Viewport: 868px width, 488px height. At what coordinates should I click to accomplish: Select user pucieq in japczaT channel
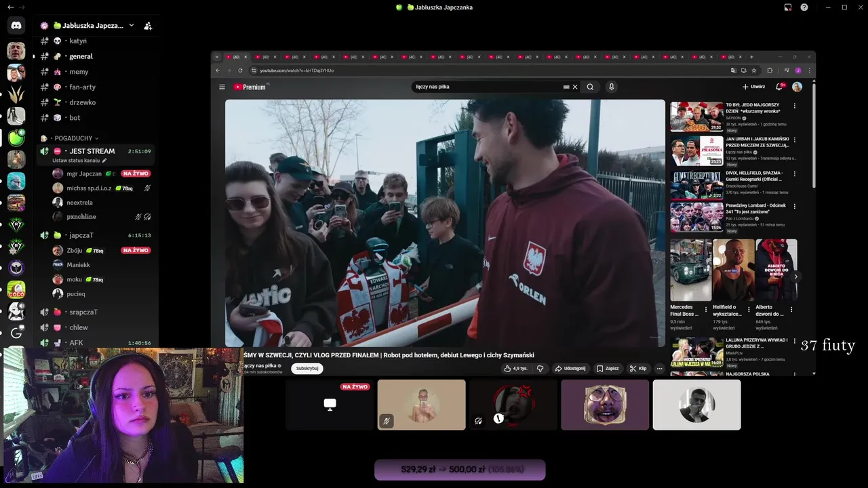102,294
